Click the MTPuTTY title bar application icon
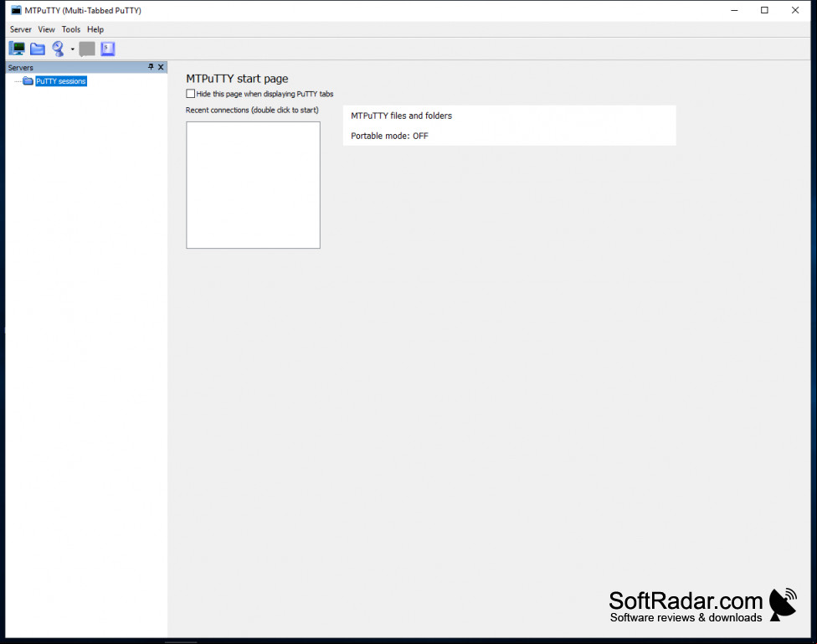 [x=16, y=10]
